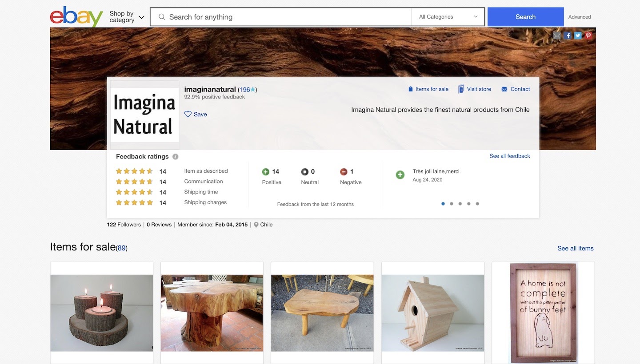Visit the seller's store
This screenshot has width=640, height=364.
[475, 89]
